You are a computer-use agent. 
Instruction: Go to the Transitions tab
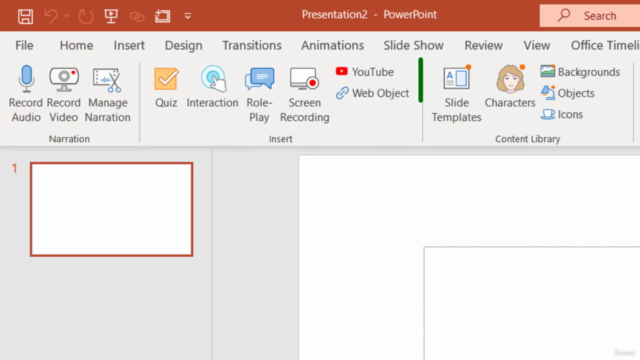252,45
